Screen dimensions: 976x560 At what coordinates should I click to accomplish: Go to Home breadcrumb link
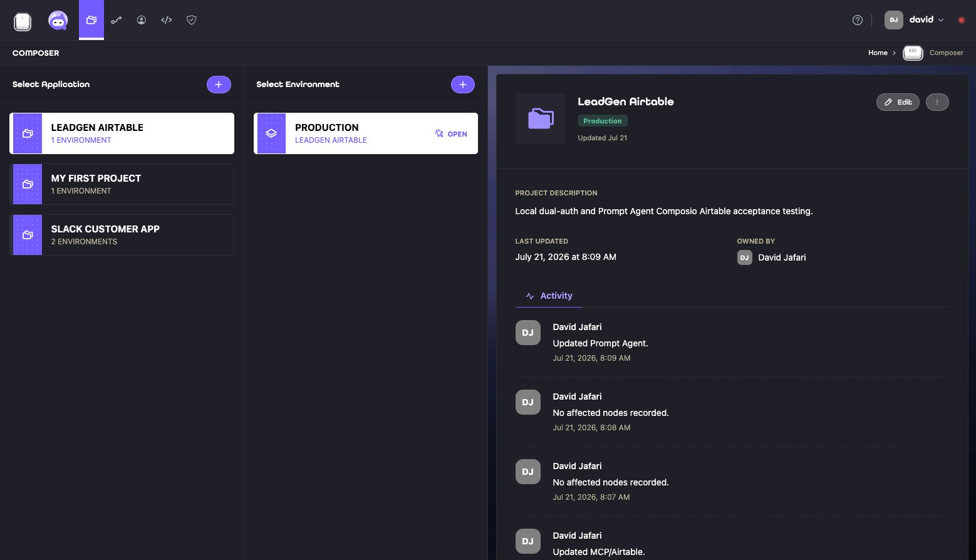pos(878,53)
